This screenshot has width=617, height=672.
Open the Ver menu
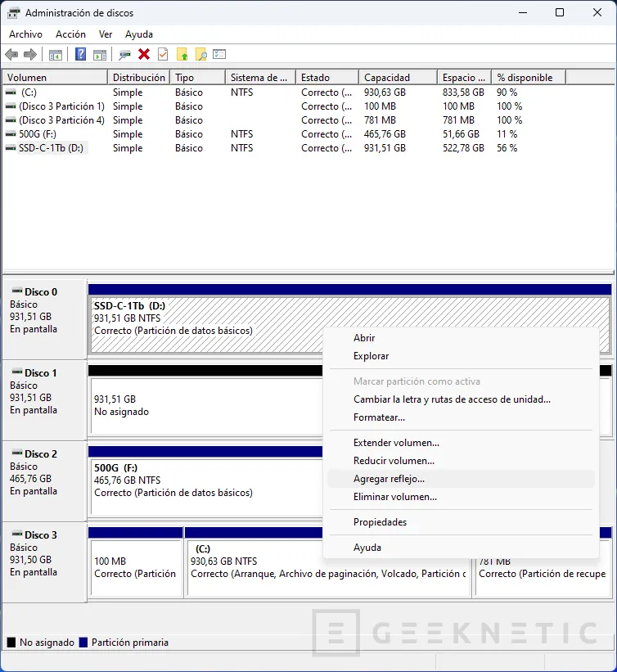tap(106, 34)
